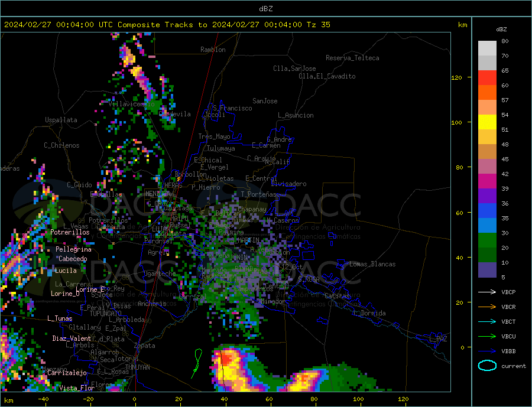Click the C_Chilenos map label

(61, 145)
